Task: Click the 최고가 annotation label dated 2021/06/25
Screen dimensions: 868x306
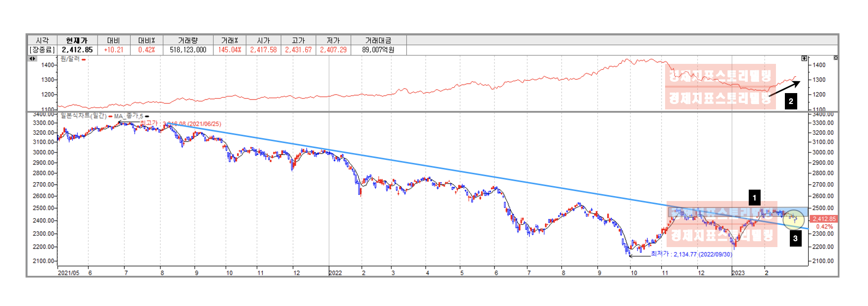Action: tap(181, 124)
